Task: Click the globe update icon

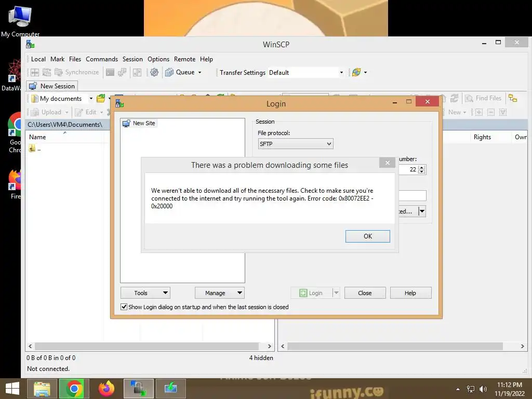Action: pyautogui.click(x=356, y=72)
